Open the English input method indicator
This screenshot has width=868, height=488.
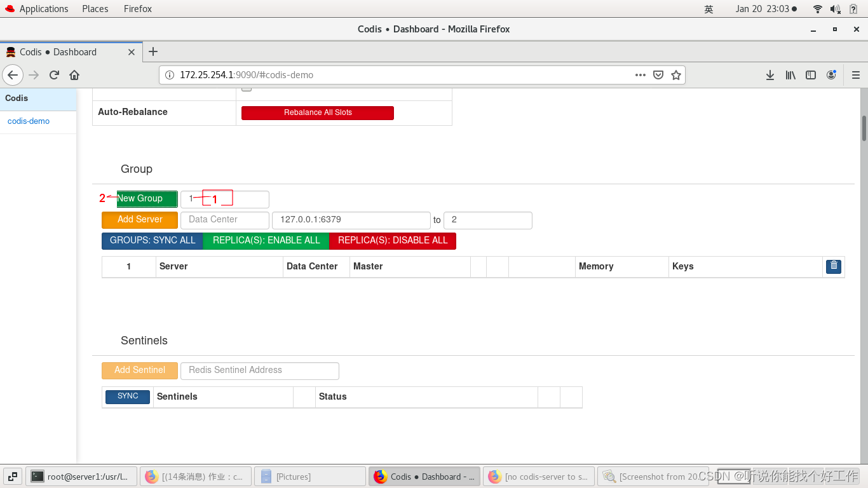709,9
